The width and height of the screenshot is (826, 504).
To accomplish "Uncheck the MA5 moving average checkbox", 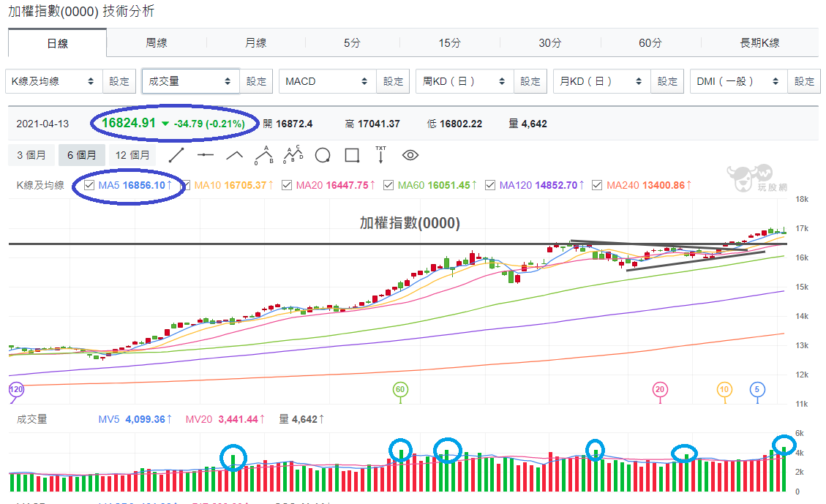I will (x=89, y=185).
